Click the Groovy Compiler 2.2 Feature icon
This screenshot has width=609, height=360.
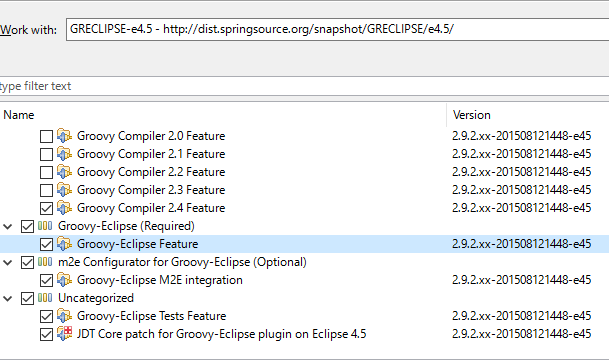(64, 172)
